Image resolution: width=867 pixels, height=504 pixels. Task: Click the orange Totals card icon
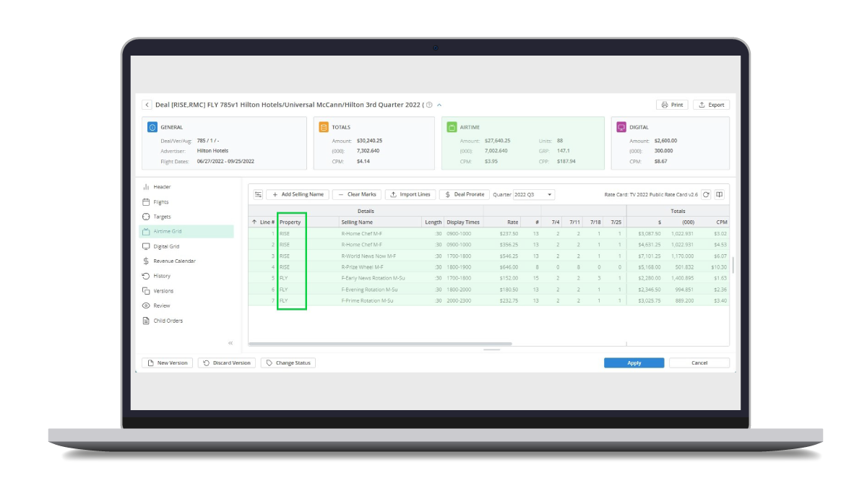[324, 127]
